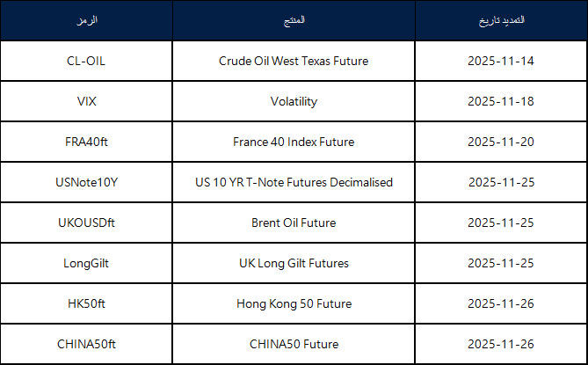Viewport: 588px width, 365px height.
Task: Click the 2025-11-20 date cell
Action: pos(501,142)
